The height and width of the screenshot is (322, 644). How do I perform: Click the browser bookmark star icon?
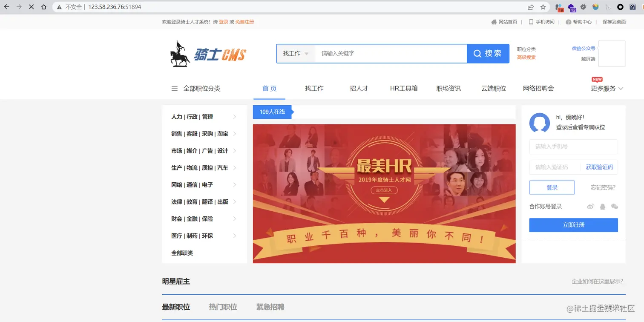pos(543,7)
